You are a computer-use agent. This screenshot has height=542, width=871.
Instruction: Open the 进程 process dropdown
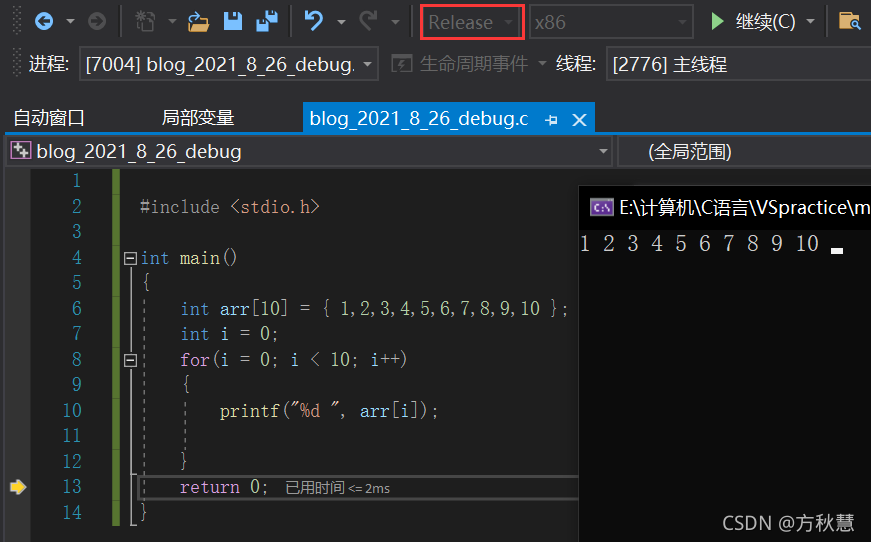(229, 64)
